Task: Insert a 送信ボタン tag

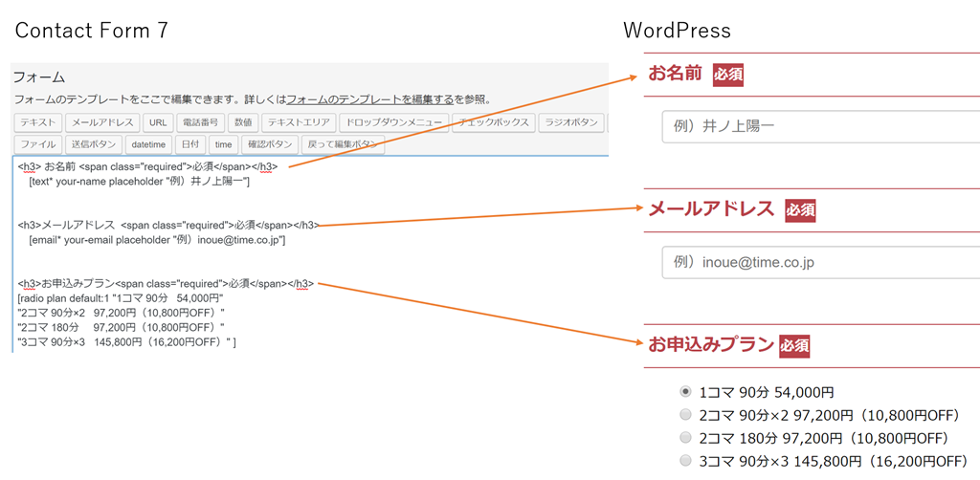Action: [94, 144]
